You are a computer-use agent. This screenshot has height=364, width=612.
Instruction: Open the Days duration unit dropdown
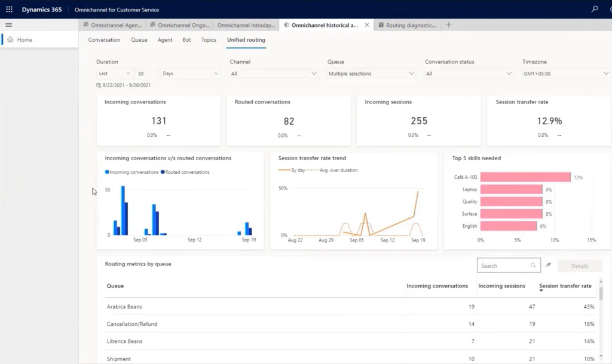click(191, 74)
